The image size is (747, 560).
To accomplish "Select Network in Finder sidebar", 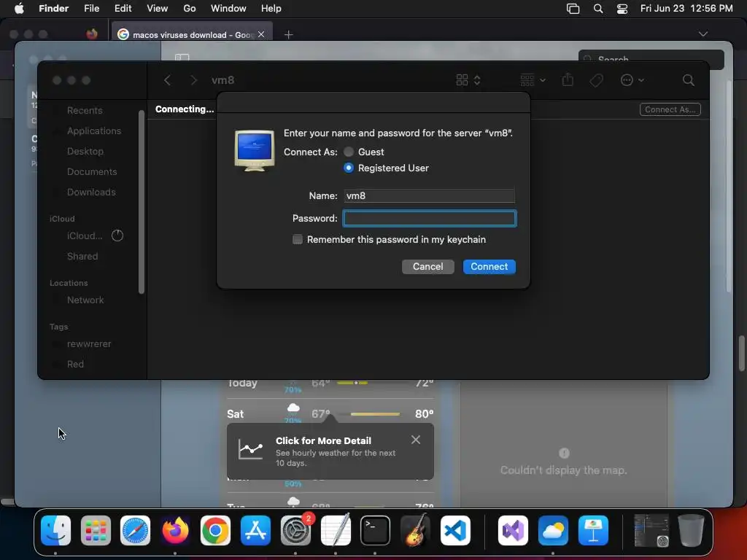I will [85, 300].
